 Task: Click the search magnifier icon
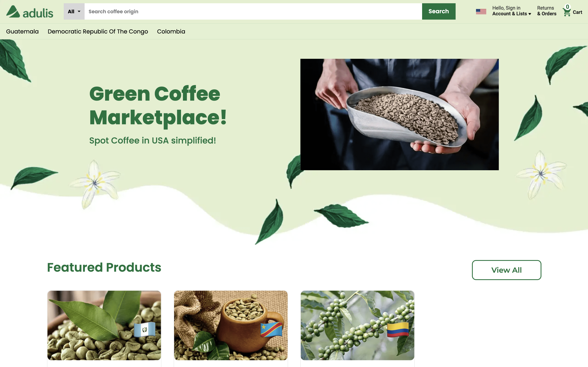pyautogui.click(x=439, y=11)
